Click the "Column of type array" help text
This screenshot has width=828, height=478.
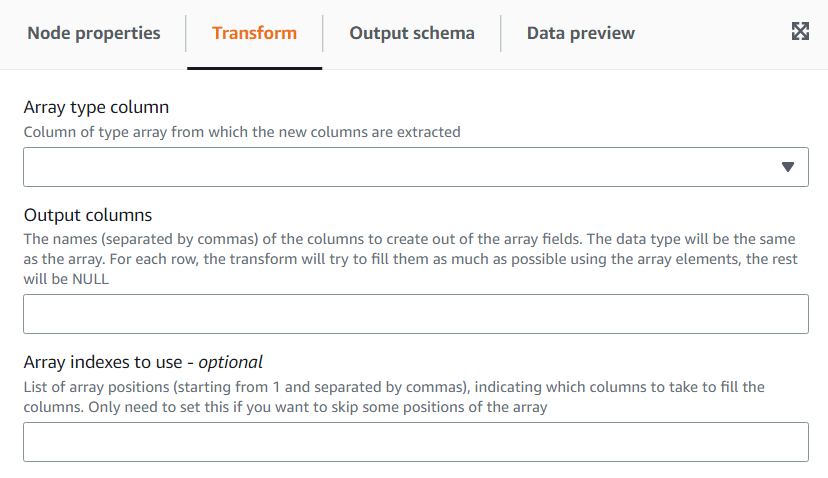(x=241, y=131)
